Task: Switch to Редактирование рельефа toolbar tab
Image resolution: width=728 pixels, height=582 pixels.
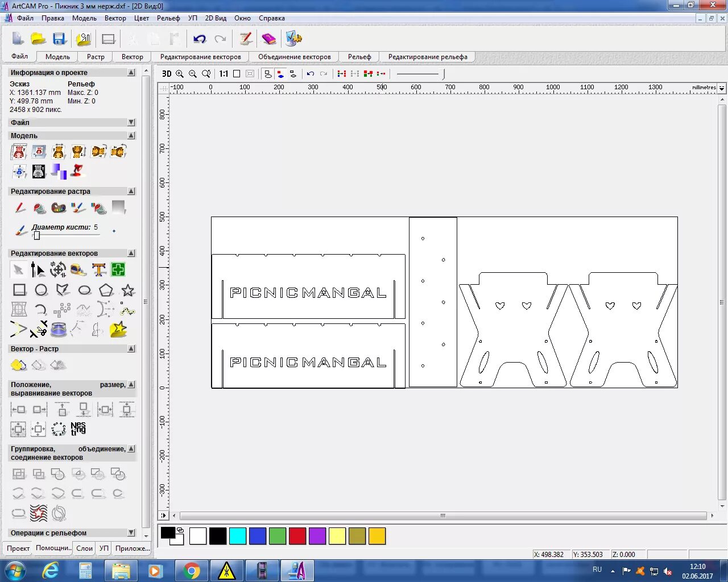Action: point(428,57)
